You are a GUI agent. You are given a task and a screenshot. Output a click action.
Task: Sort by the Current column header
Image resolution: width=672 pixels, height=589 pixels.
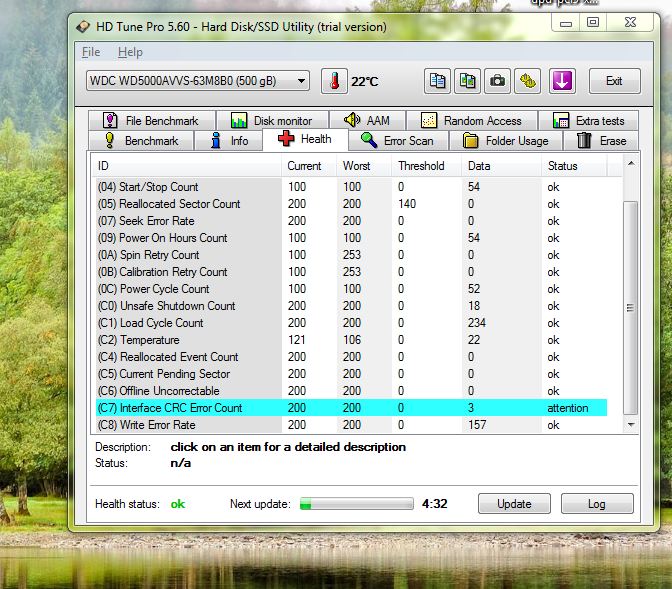pos(309,166)
